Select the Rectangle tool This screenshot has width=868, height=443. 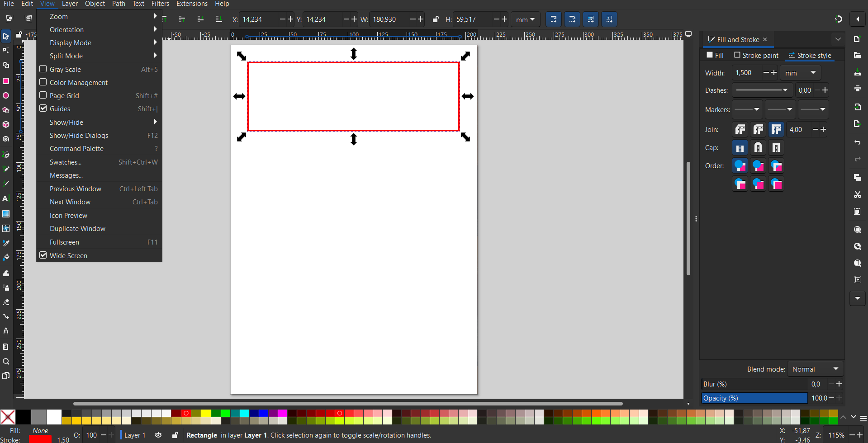6,81
